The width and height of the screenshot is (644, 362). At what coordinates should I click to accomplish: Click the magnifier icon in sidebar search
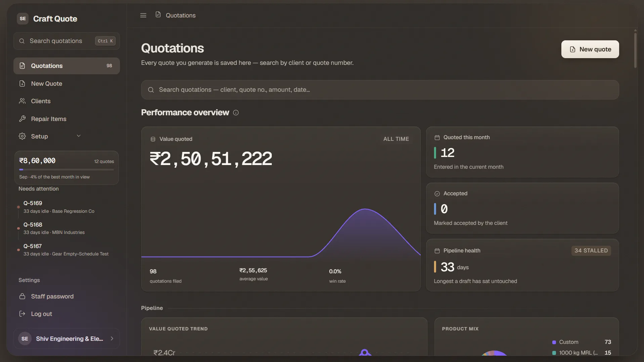pyautogui.click(x=22, y=41)
